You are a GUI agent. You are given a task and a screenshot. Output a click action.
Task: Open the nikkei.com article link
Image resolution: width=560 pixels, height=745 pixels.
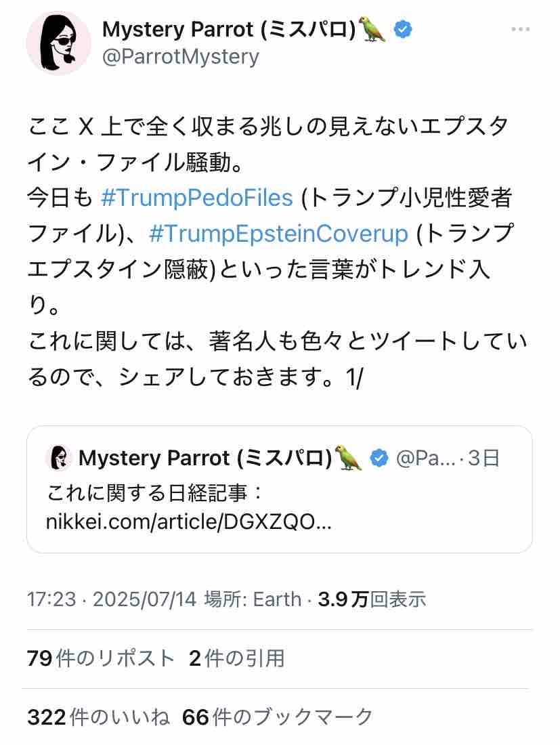click(189, 522)
